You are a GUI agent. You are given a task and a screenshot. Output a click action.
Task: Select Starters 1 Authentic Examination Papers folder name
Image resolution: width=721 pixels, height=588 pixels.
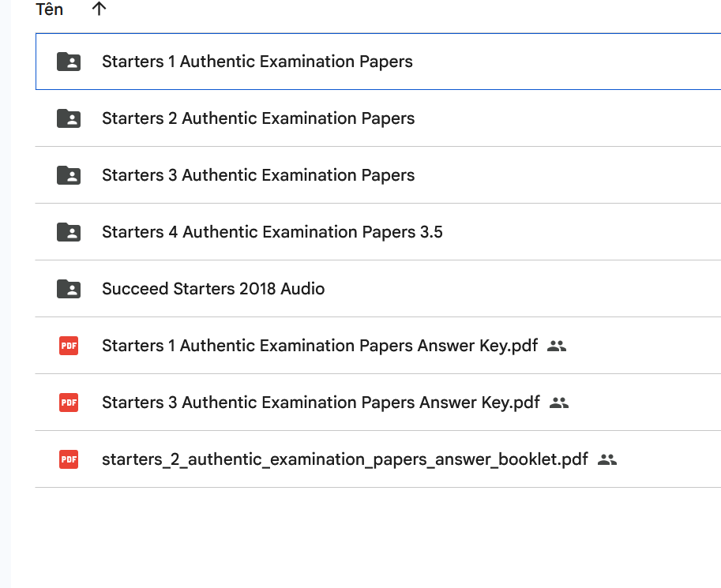(257, 62)
